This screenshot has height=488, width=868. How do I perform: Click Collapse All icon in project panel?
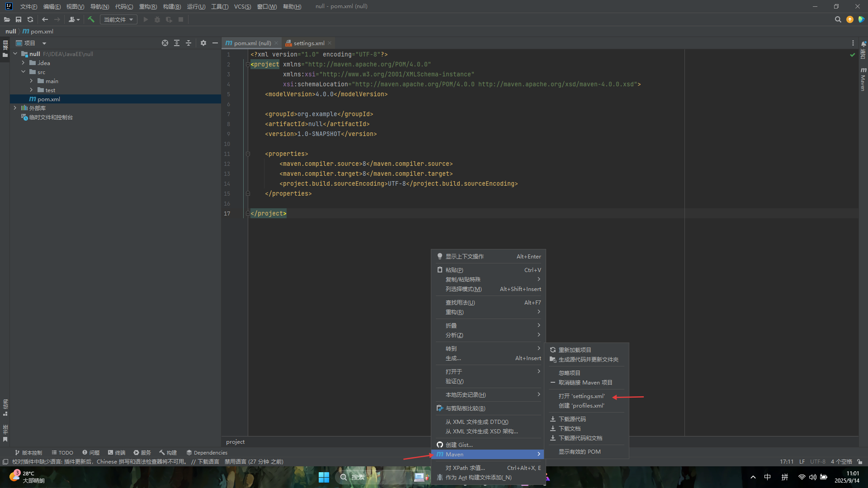pos(189,43)
